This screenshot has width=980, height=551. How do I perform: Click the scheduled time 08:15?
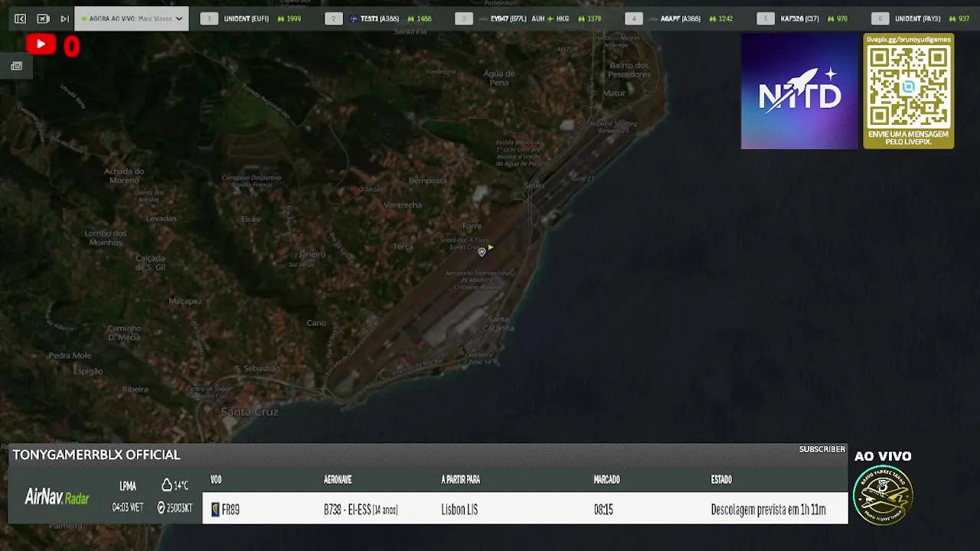(x=603, y=510)
